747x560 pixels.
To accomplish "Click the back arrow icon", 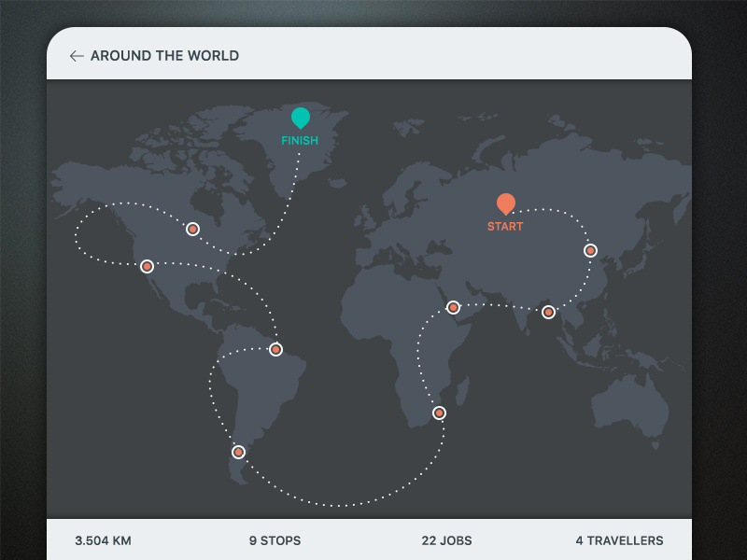I will point(77,56).
